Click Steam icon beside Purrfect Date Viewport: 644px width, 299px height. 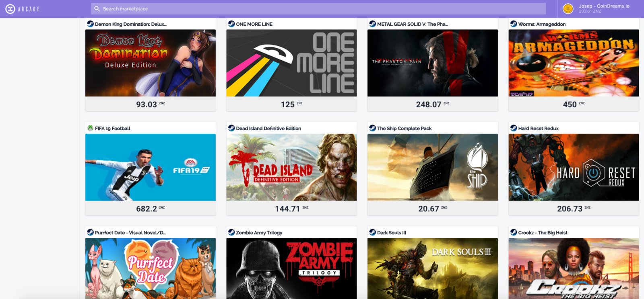[x=90, y=232]
